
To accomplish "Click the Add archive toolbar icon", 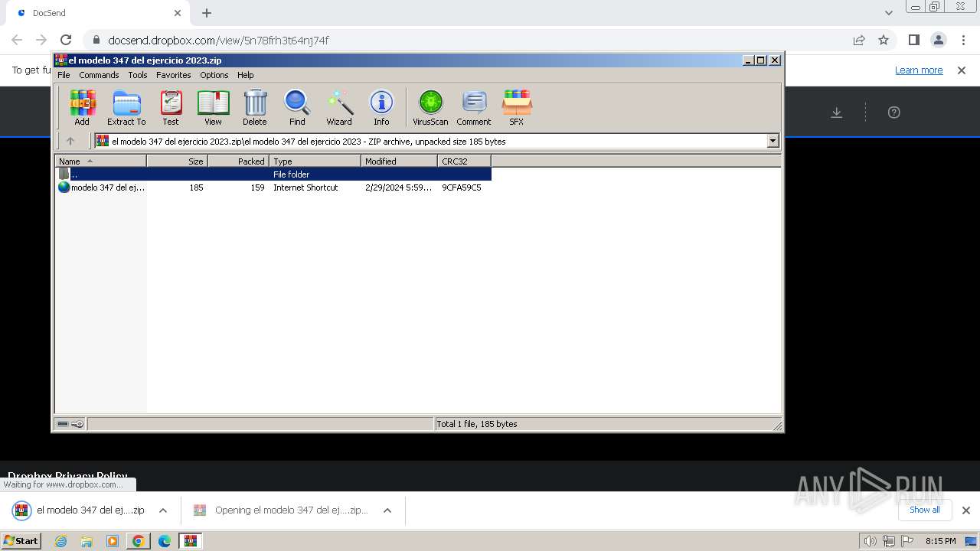I will [x=82, y=107].
